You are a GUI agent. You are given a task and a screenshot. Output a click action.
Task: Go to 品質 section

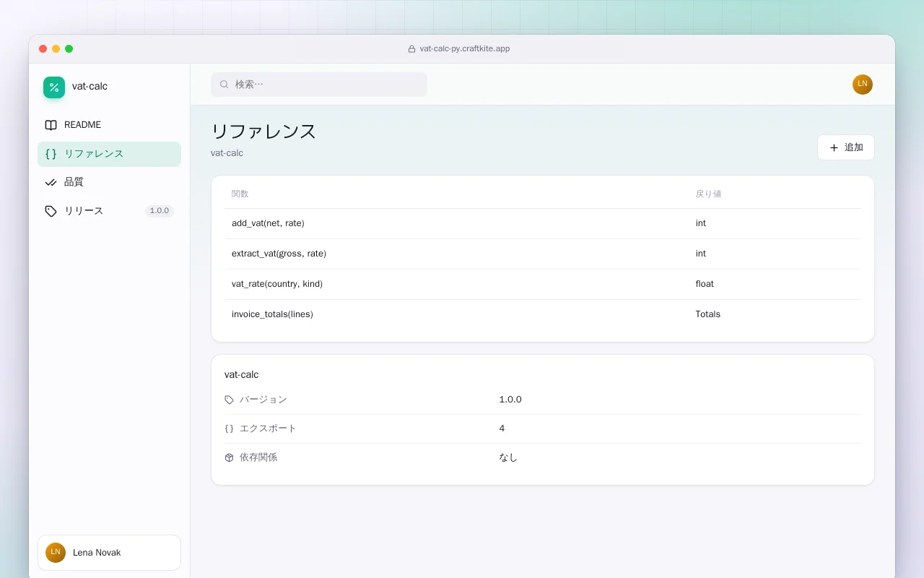click(109, 182)
